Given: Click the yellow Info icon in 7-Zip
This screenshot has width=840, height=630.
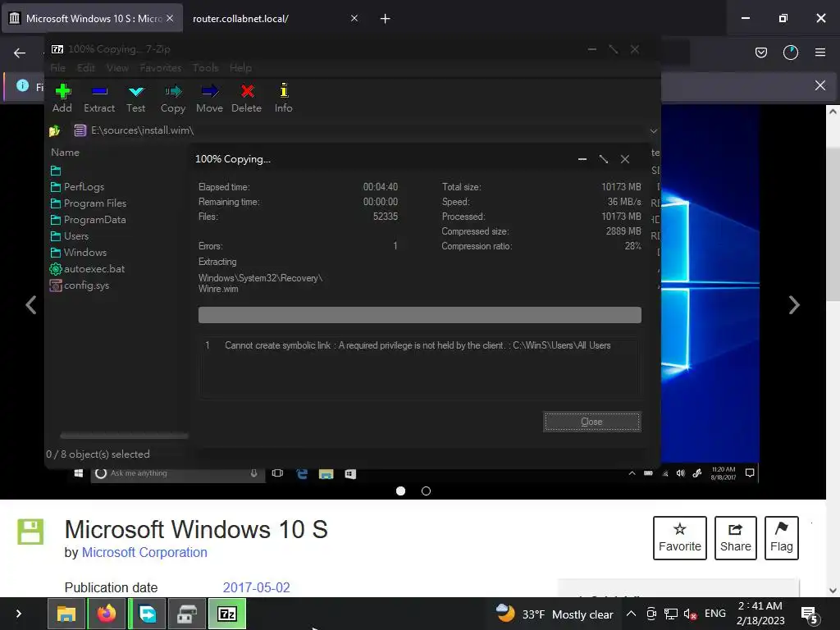Looking at the screenshot, I should pos(284,90).
